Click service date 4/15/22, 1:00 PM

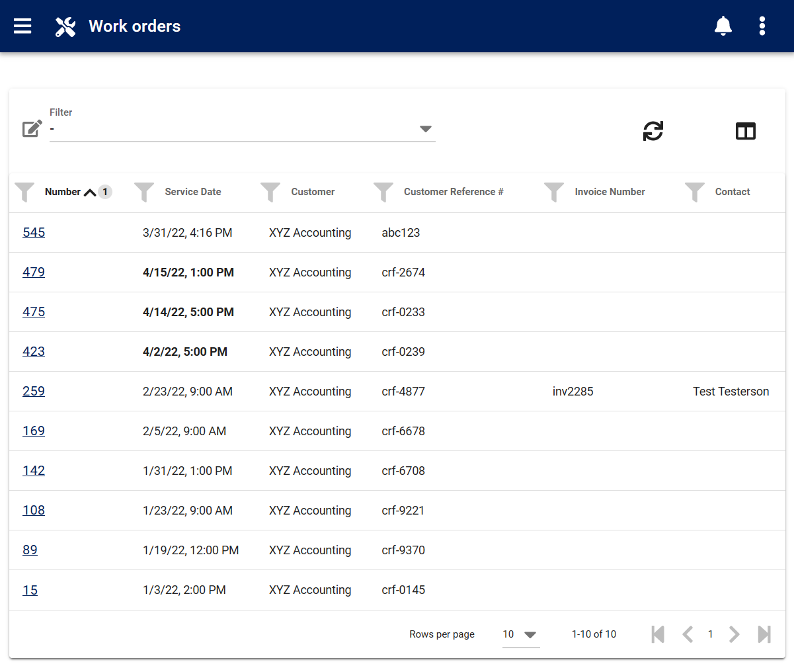tap(188, 272)
